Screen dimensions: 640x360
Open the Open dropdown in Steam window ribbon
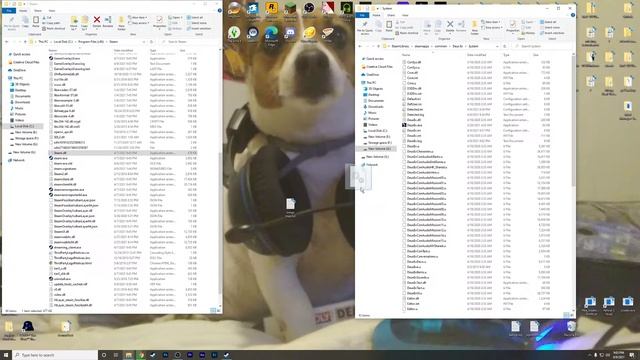176,18
